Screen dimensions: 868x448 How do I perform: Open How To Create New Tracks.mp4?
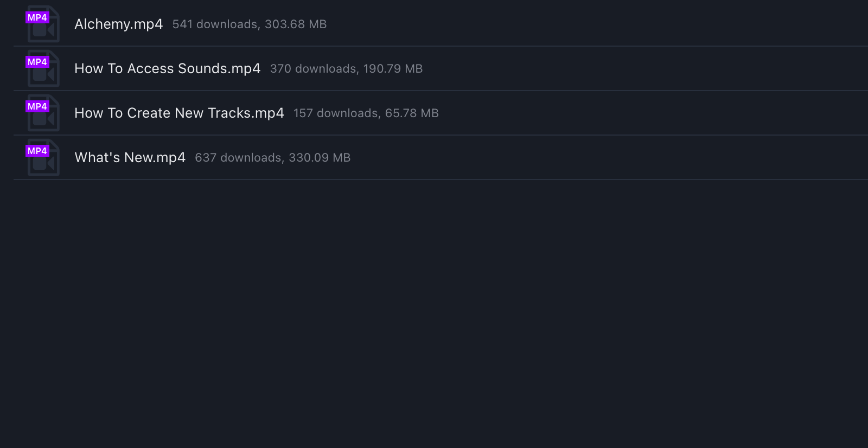pos(179,113)
